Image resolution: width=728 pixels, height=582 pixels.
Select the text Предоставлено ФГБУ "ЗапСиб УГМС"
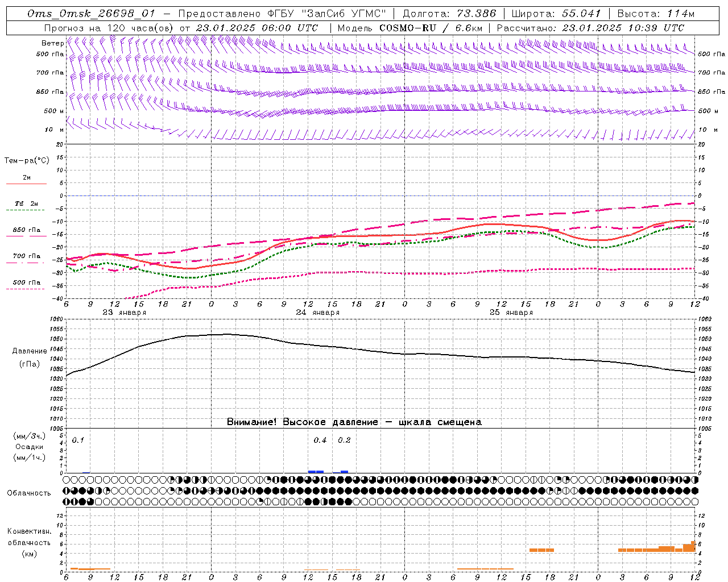(282, 14)
